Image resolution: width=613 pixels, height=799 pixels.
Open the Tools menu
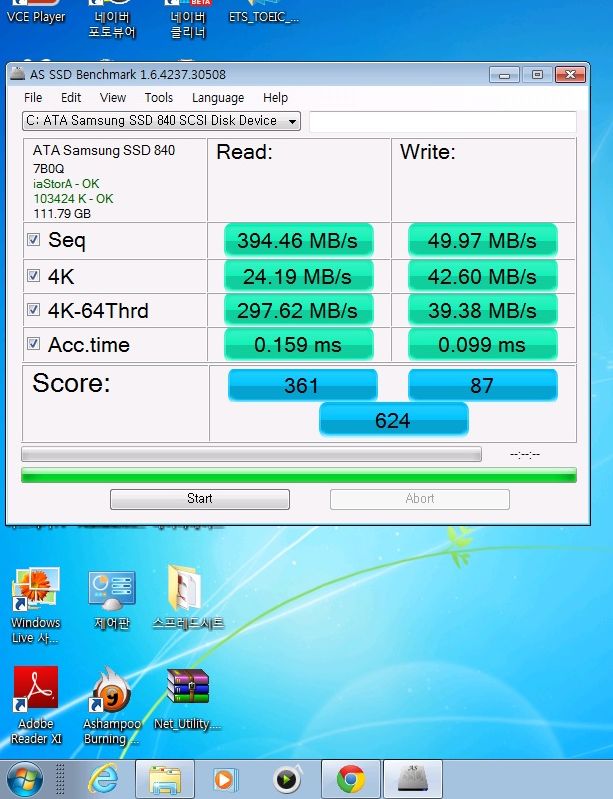[x=158, y=97]
